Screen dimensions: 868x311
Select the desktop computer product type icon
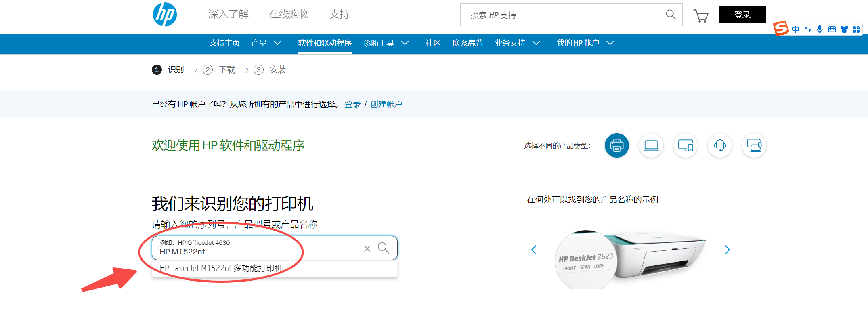(685, 145)
